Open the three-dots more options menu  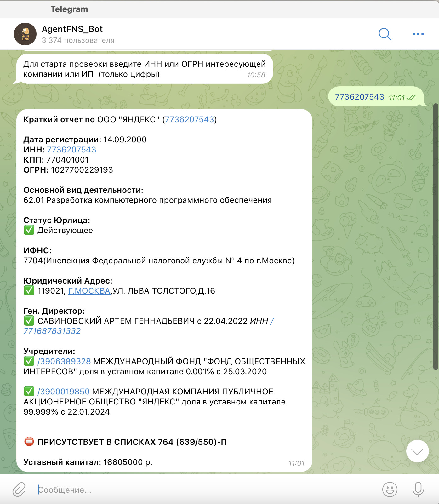tap(418, 34)
